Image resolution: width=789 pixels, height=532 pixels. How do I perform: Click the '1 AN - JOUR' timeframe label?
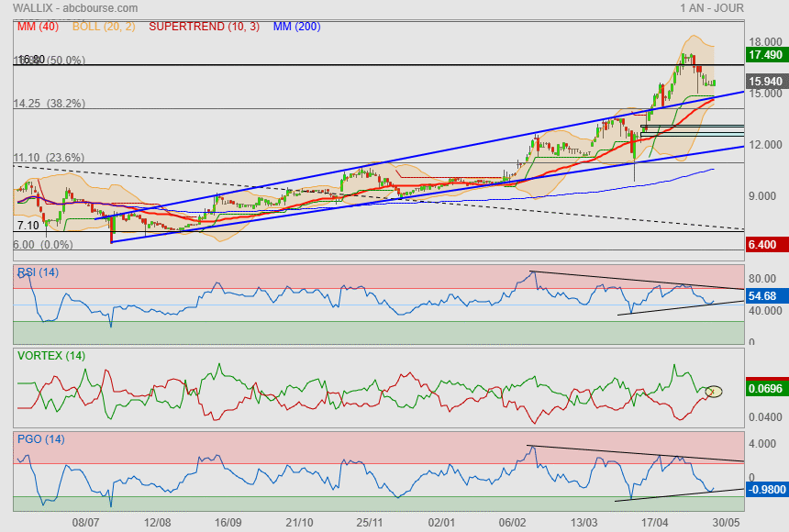tap(712, 8)
